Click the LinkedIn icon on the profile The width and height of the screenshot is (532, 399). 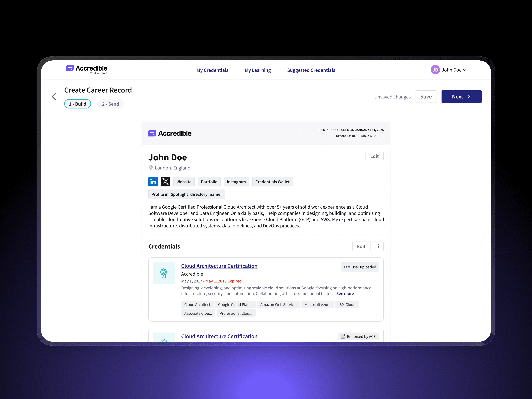pyautogui.click(x=153, y=182)
